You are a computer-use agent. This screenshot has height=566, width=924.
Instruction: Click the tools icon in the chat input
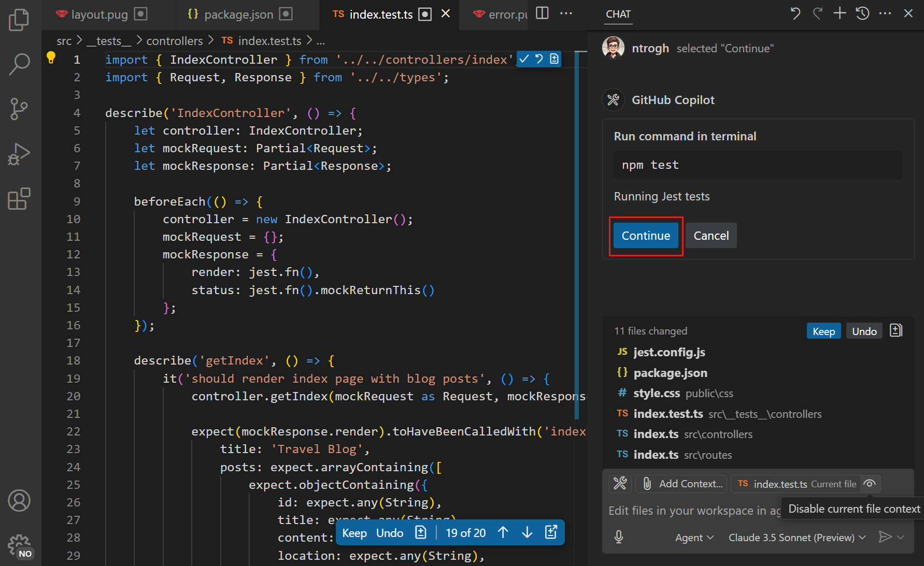click(620, 483)
